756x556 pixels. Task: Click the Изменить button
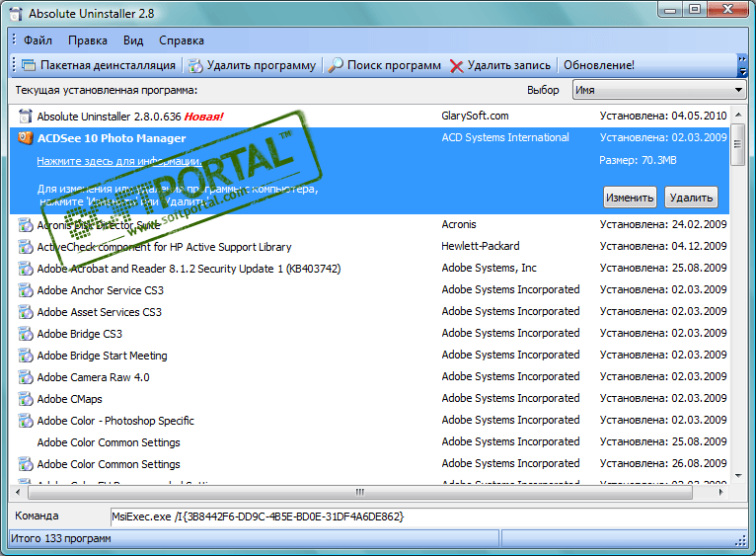pos(630,198)
